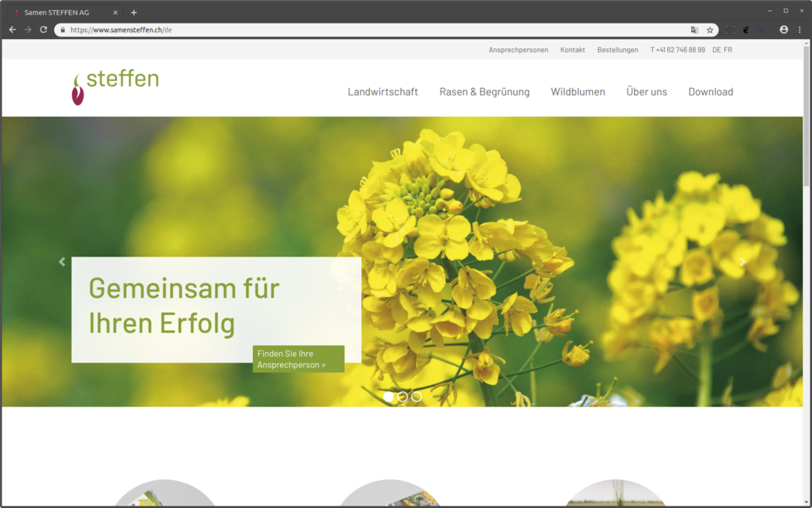Open the Download menu item
Screen dimensions: 812x508
(710, 91)
